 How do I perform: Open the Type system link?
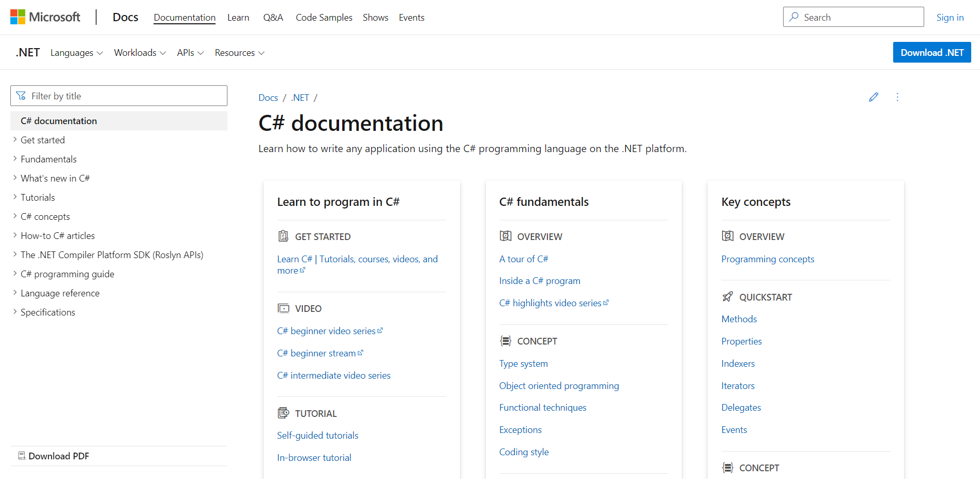pyautogui.click(x=524, y=363)
